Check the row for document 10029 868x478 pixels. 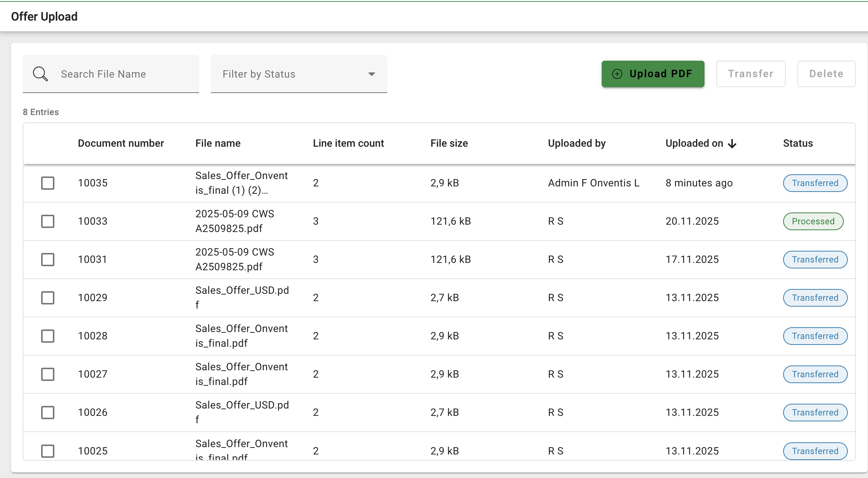click(x=48, y=298)
